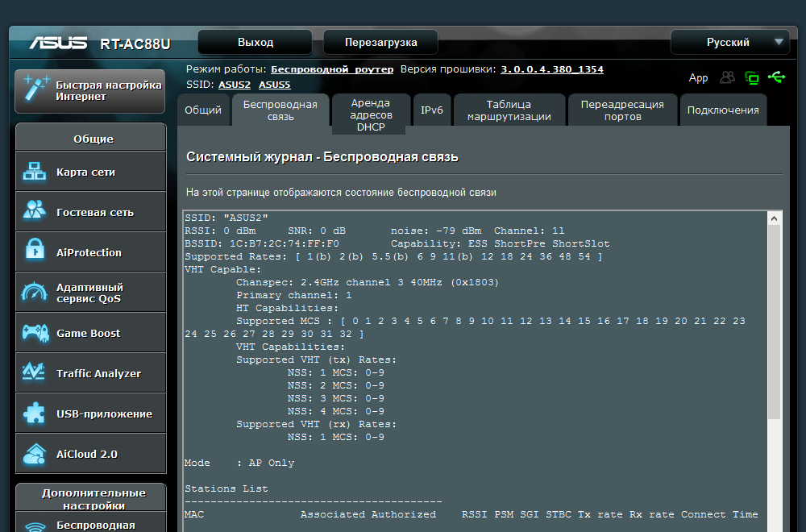The width and height of the screenshot is (806, 532).
Task: Switch to the Общий tab
Action: point(203,110)
